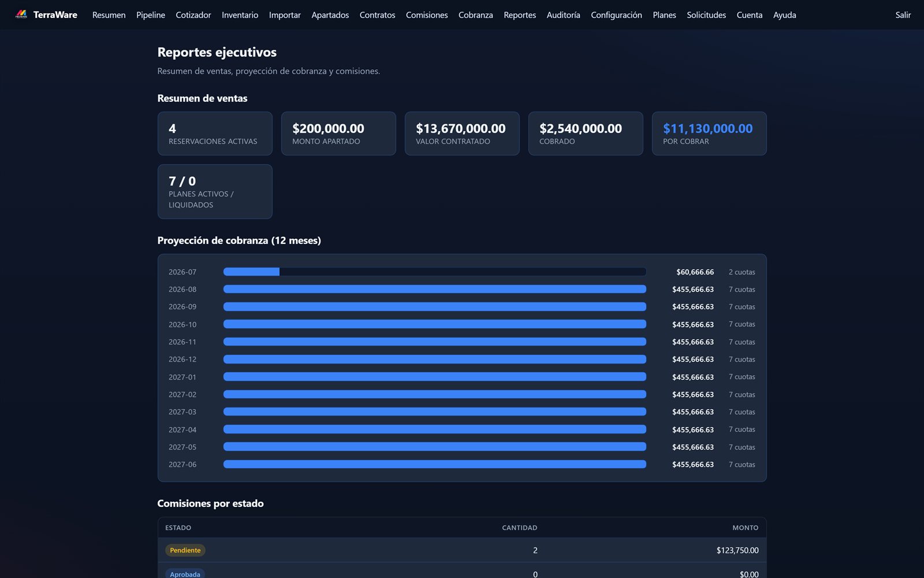Navigate to Inventario
The width and height of the screenshot is (924, 578).
click(x=240, y=15)
